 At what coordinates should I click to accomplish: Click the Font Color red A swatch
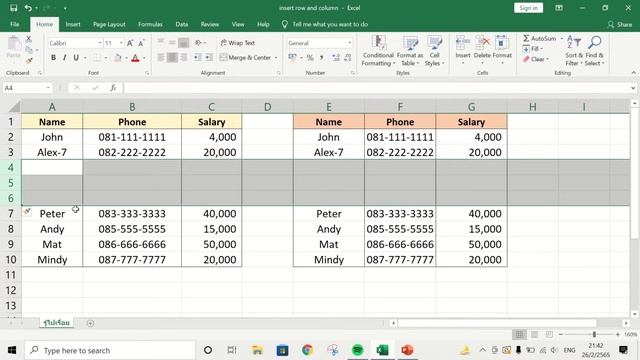point(135,58)
